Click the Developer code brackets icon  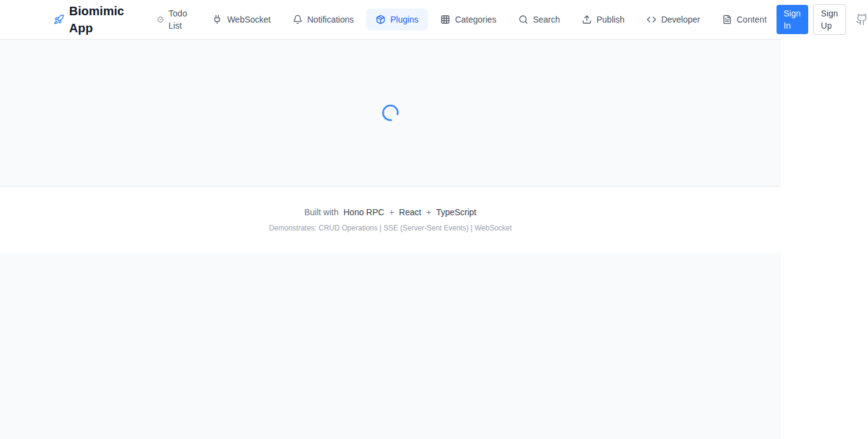coord(651,20)
